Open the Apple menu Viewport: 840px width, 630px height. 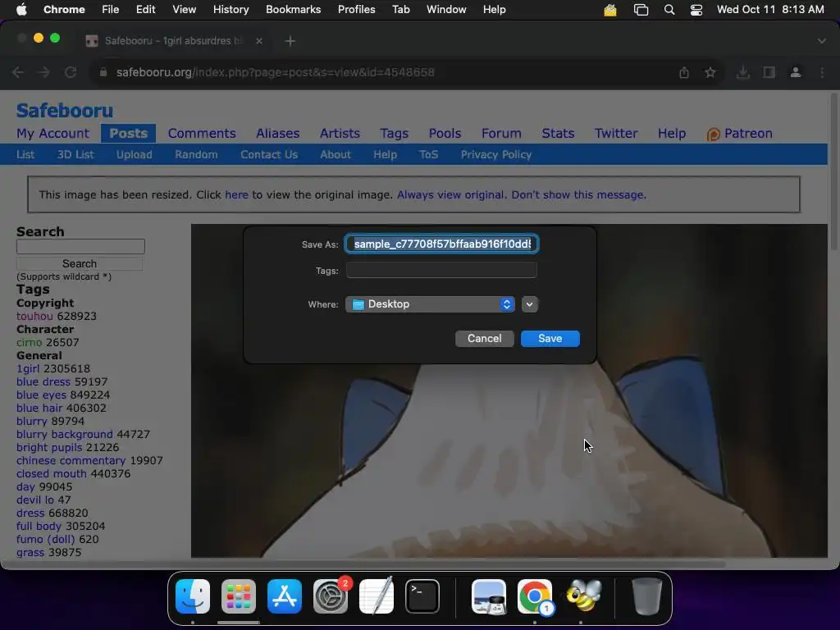[x=21, y=10]
